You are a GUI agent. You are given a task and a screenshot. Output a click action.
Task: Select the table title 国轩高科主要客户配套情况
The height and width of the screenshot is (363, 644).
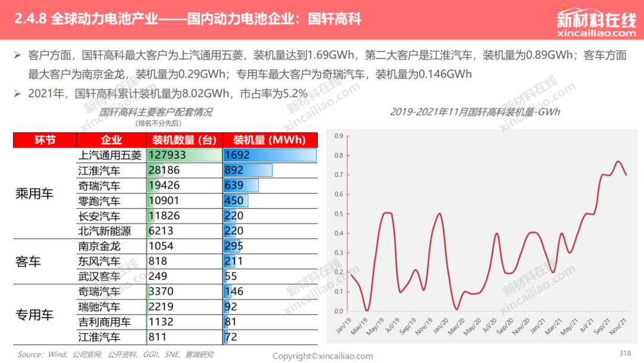[x=156, y=112]
